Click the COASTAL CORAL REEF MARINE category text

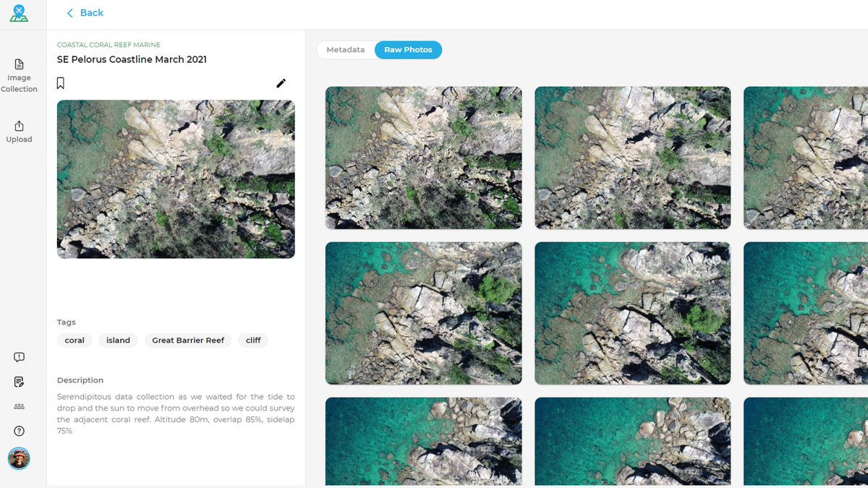[109, 45]
